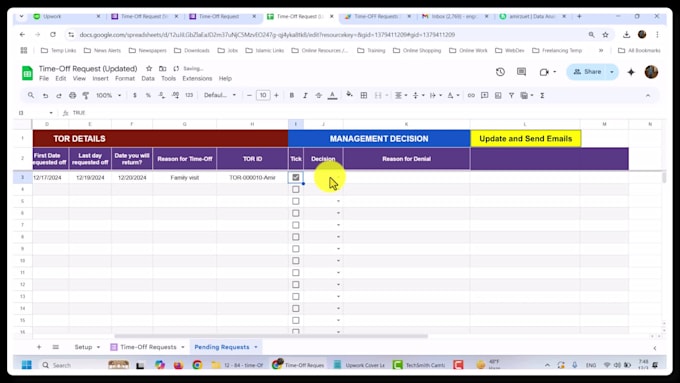Switch to the Time-Off Requests sheet tab
The image size is (680, 383).
pyautogui.click(x=148, y=347)
